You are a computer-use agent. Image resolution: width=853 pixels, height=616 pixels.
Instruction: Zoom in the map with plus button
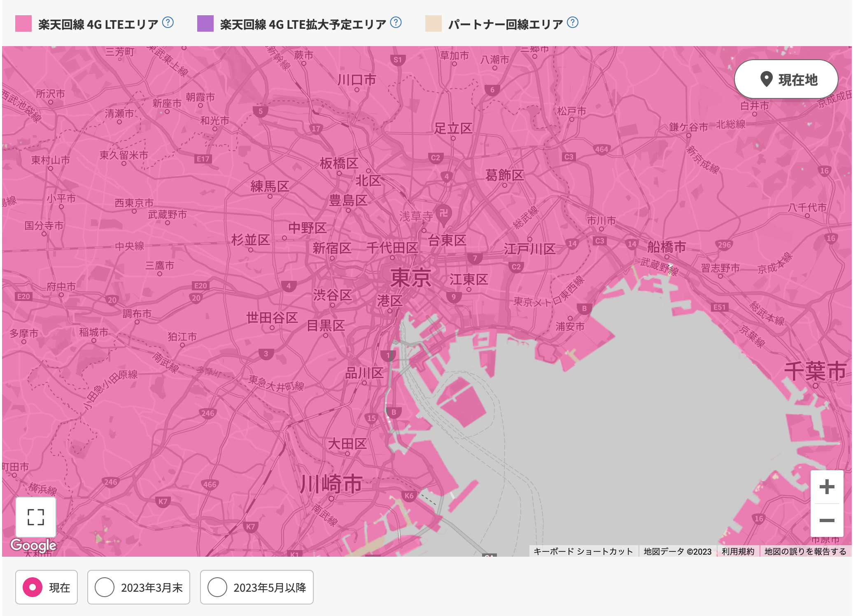point(827,487)
